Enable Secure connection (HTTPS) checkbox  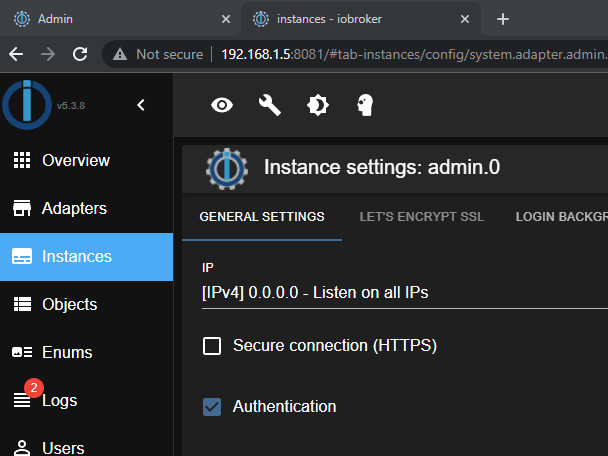[x=212, y=346]
